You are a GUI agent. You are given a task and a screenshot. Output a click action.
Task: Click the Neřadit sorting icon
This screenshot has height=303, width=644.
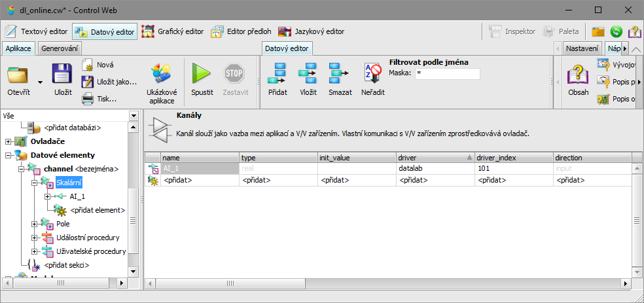point(372,76)
